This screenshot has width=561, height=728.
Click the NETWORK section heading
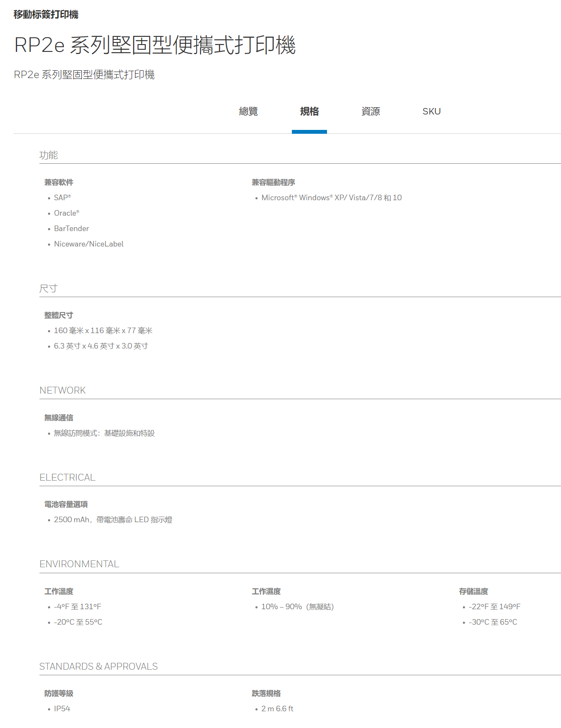pos(63,391)
